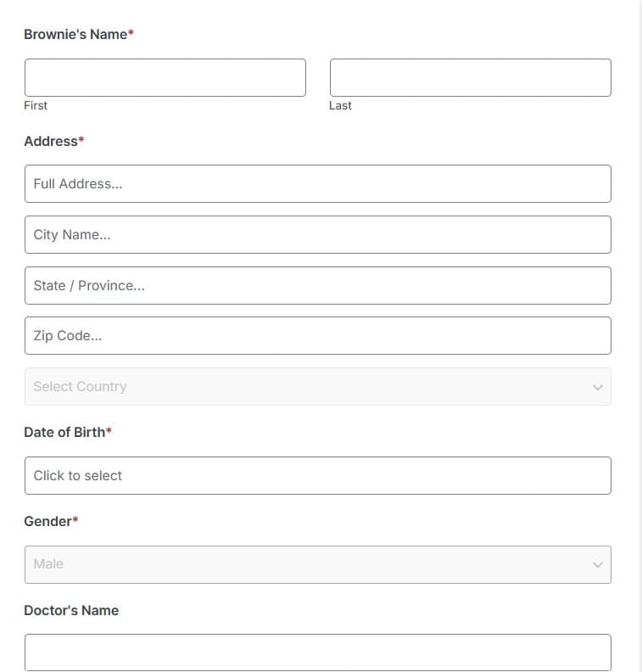Focus the Full Address text box
The width and height of the screenshot is (642, 672).
(x=318, y=184)
